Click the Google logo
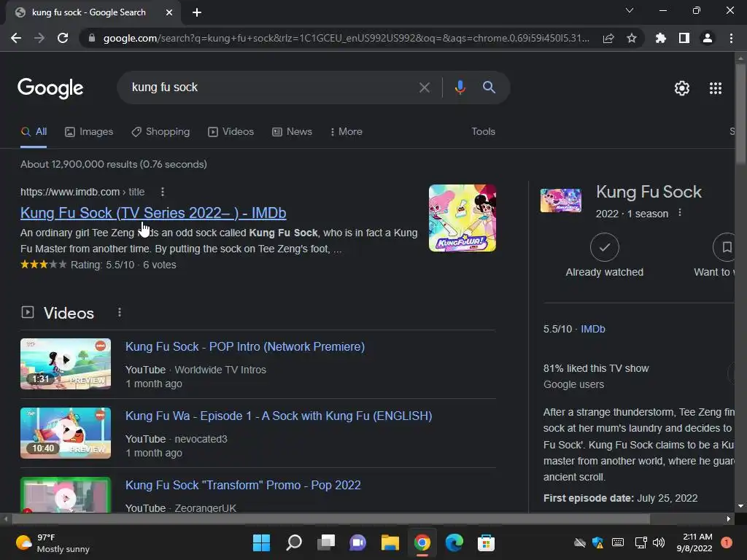 coord(50,88)
